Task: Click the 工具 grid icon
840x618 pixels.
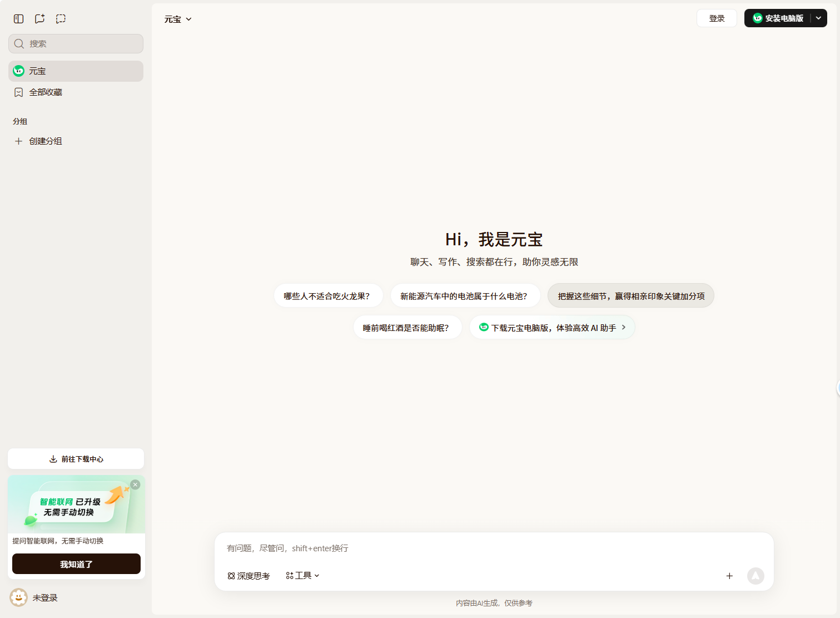Action: click(x=290, y=576)
